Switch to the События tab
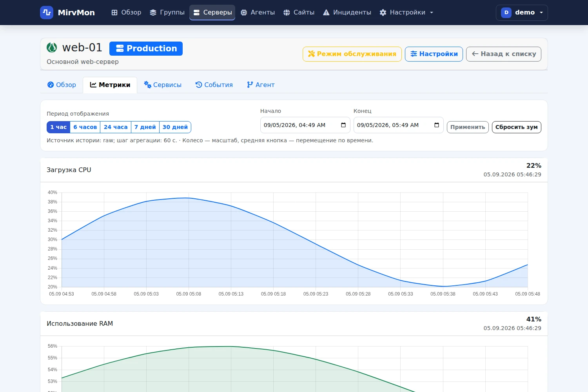 click(214, 85)
